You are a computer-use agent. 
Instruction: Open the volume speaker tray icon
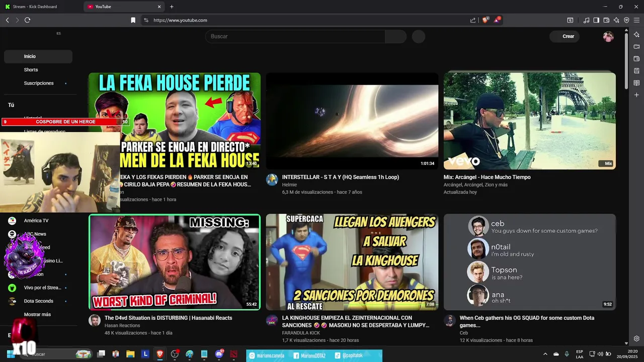click(600, 354)
